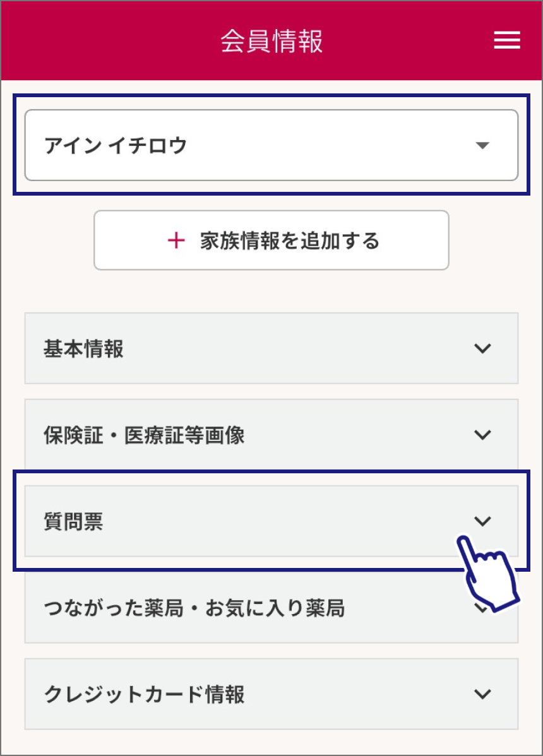Click the chevron icon beside 保険証・医療証等画像
Image resolution: width=543 pixels, height=756 pixels.
click(482, 435)
